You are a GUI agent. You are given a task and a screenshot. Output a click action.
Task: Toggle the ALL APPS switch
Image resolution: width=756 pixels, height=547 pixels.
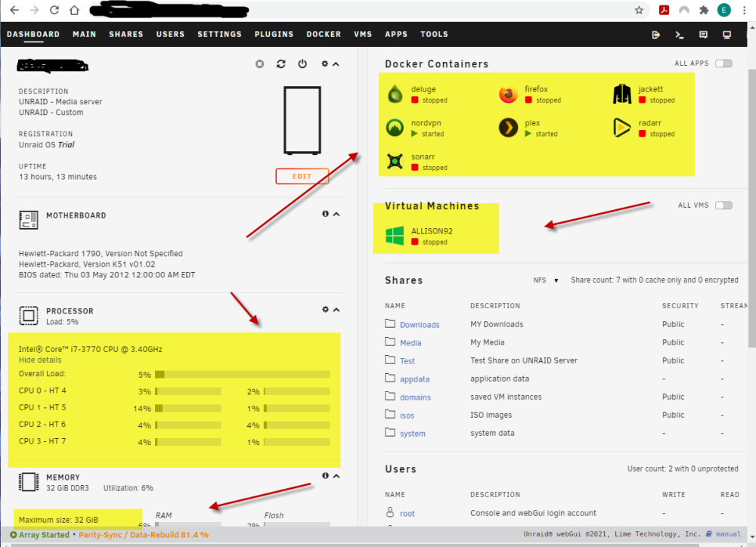coord(723,63)
